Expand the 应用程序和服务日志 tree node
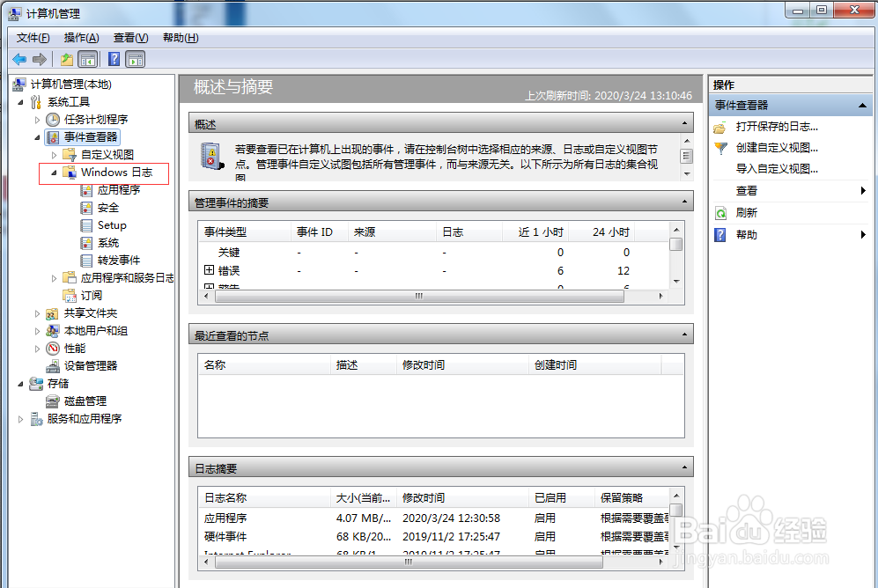This screenshot has width=878, height=588. pyautogui.click(x=55, y=278)
